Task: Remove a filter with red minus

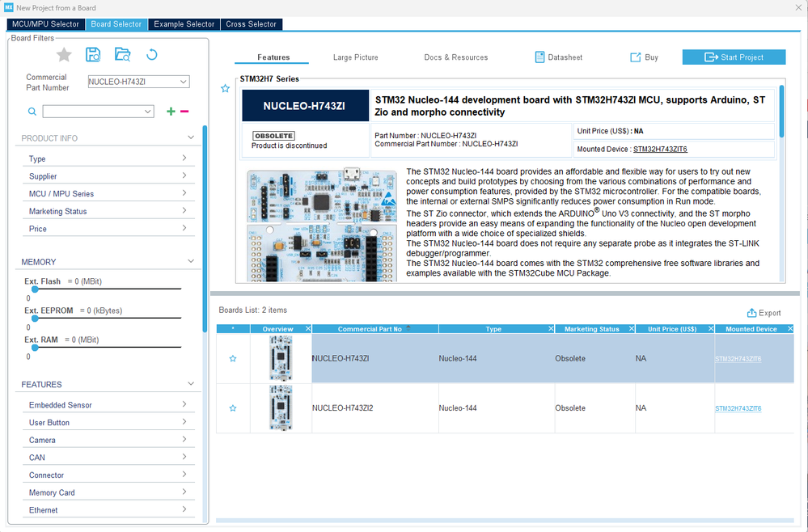Action: coord(184,112)
